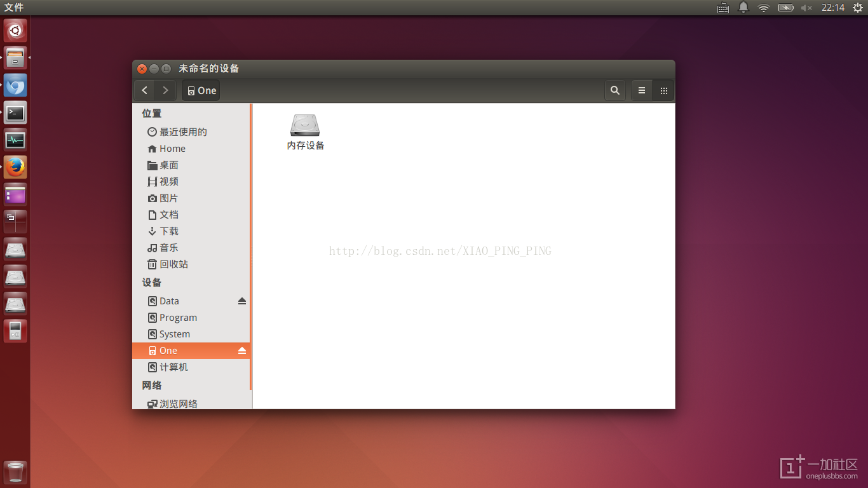
Task: Open 下载 in the sidebar
Action: pos(191,231)
